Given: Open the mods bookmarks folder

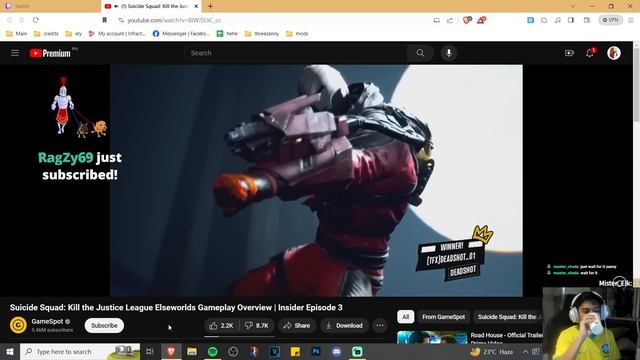Looking at the screenshot, I should (297, 33).
